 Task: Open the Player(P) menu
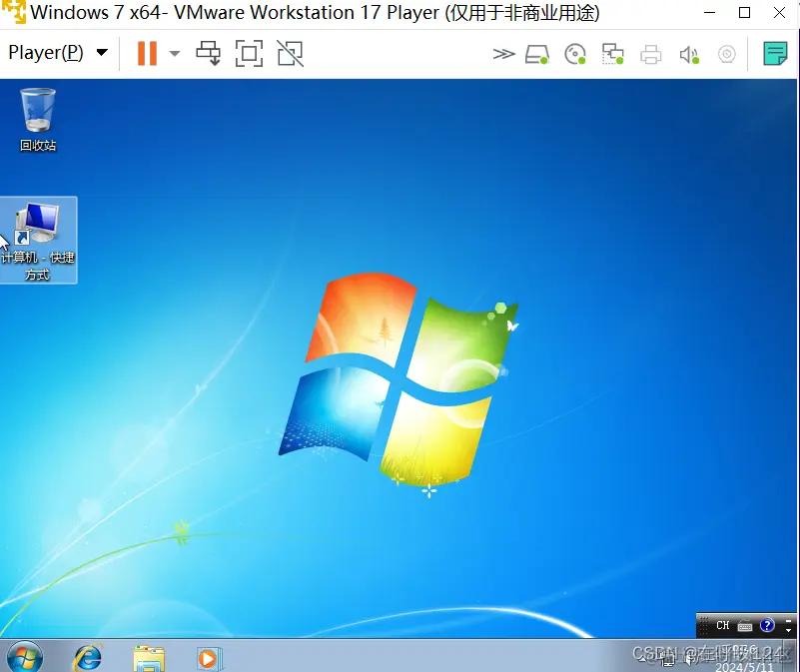tap(58, 53)
